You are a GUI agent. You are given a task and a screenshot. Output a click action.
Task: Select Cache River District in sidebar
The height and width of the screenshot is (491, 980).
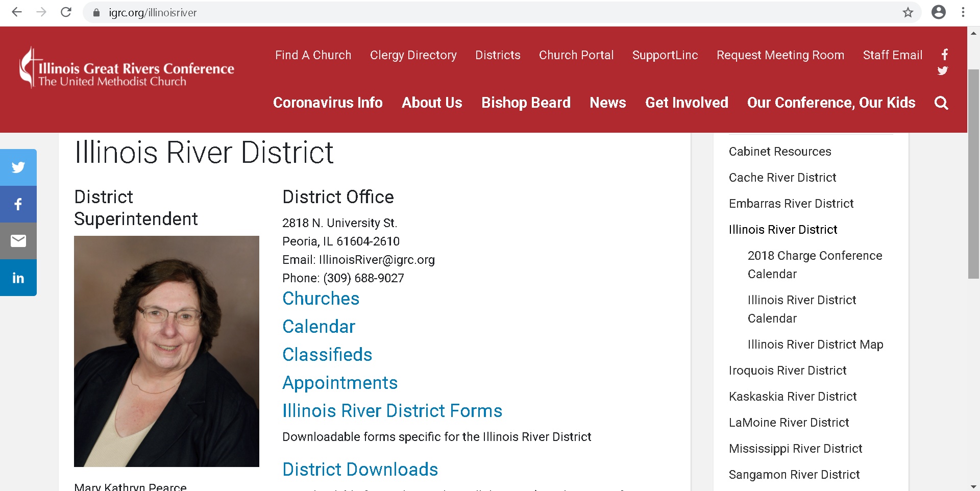tap(782, 178)
